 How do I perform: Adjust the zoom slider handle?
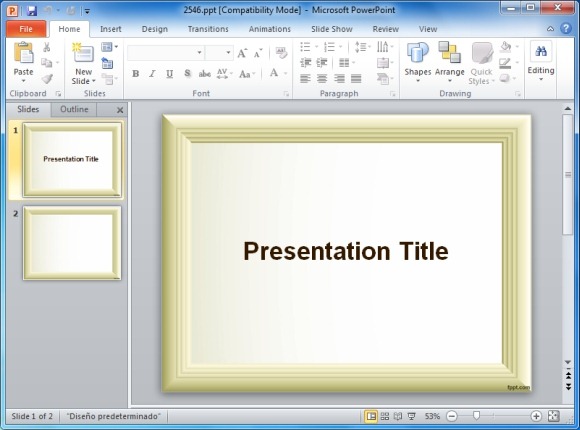click(x=476, y=416)
